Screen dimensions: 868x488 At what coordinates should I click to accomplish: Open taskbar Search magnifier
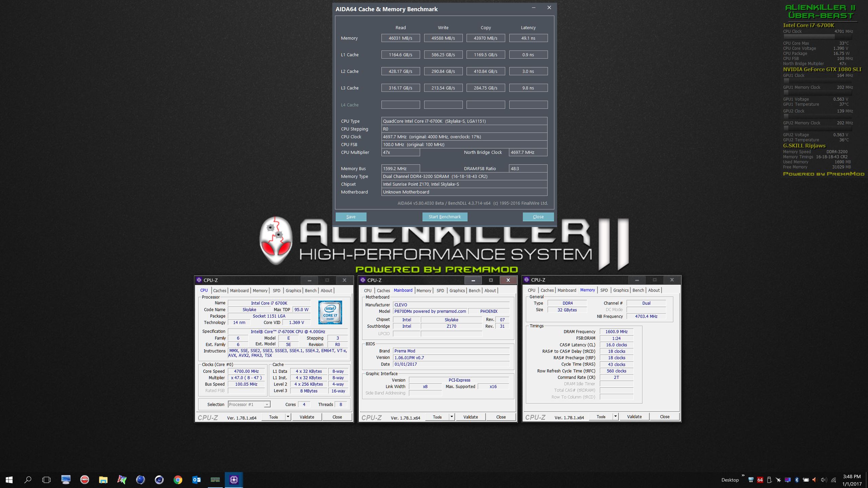[x=28, y=480]
